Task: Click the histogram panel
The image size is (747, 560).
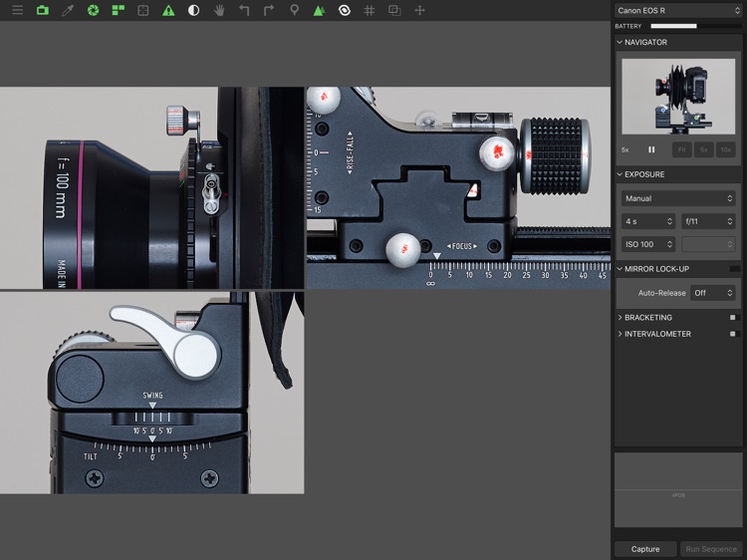Action: 678,490
